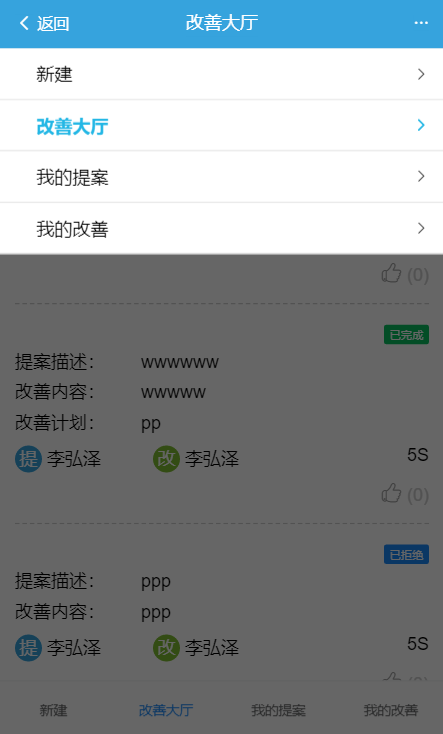Click the blue 已拒绝 status tag
443x734 pixels.
[x=406, y=555]
